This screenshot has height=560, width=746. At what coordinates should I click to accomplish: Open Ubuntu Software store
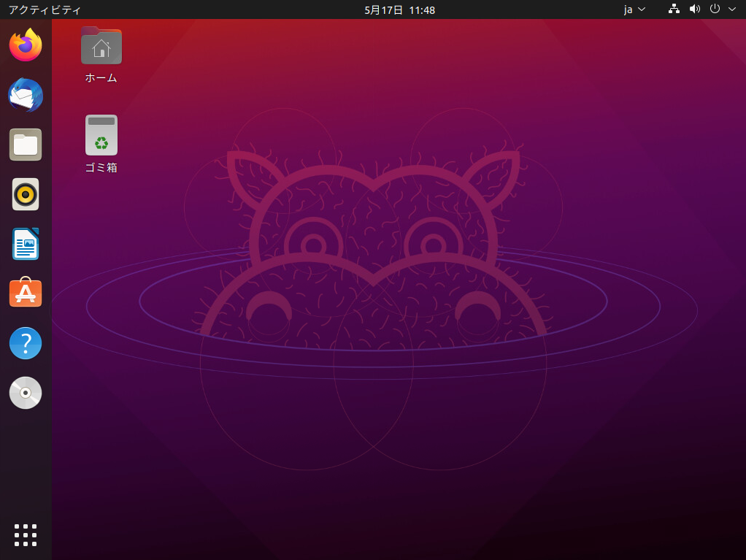pyautogui.click(x=26, y=292)
